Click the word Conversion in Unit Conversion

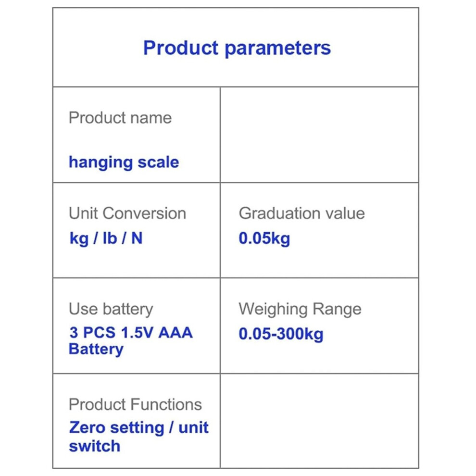pyautogui.click(x=144, y=213)
